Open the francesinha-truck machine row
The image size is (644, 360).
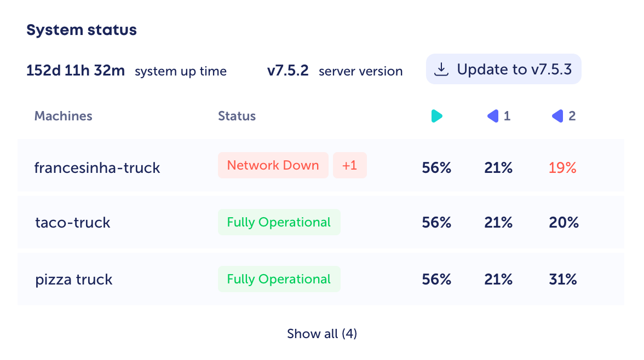pyautogui.click(x=97, y=167)
